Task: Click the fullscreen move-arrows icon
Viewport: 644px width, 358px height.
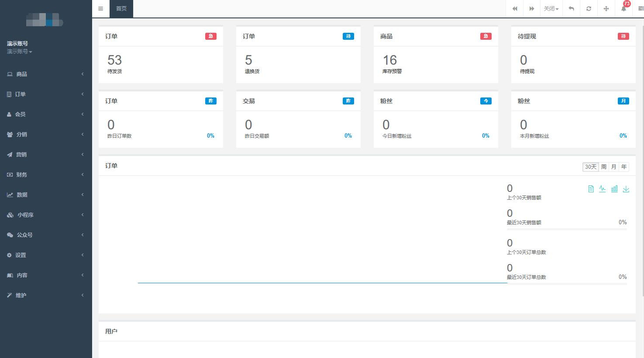Action: coord(606,9)
